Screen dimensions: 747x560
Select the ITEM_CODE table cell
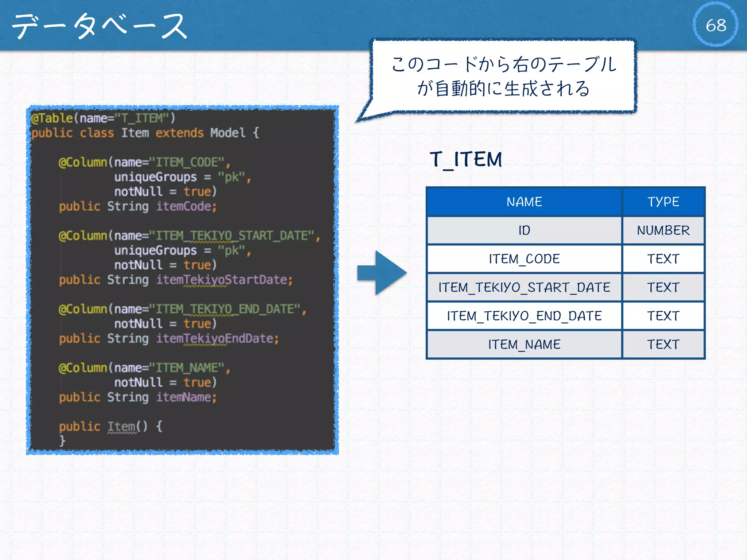(524, 259)
